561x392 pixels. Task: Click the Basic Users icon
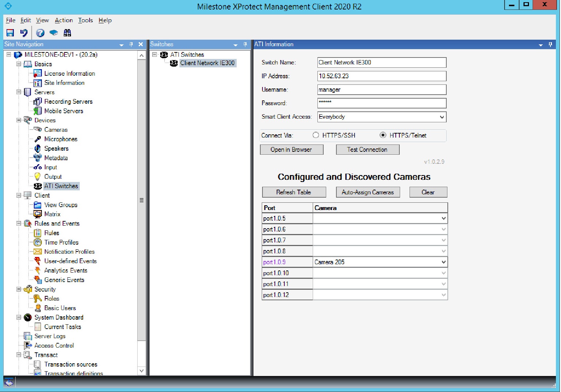click(x=37, y=308)
